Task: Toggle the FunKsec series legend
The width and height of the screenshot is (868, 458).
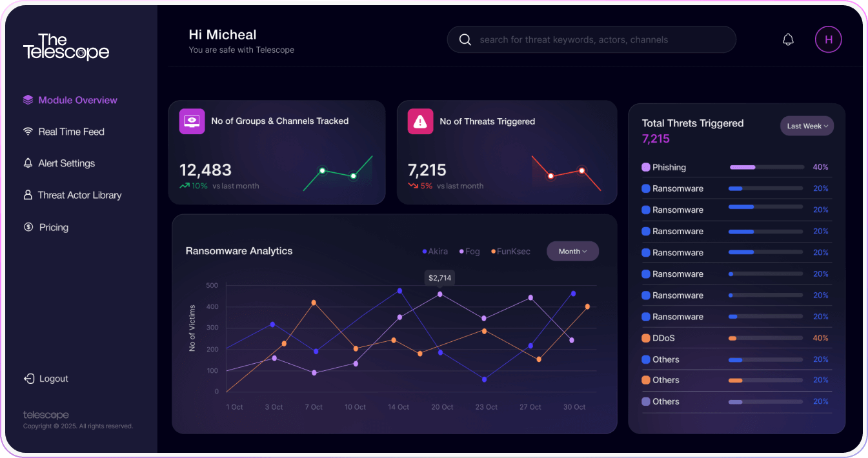Action: coord(510,252)
